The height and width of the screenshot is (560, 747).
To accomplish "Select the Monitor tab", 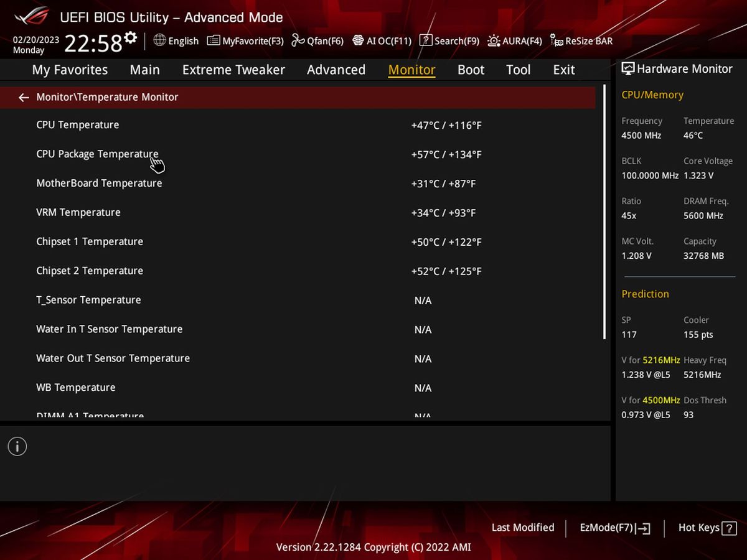I will point(411,70).
